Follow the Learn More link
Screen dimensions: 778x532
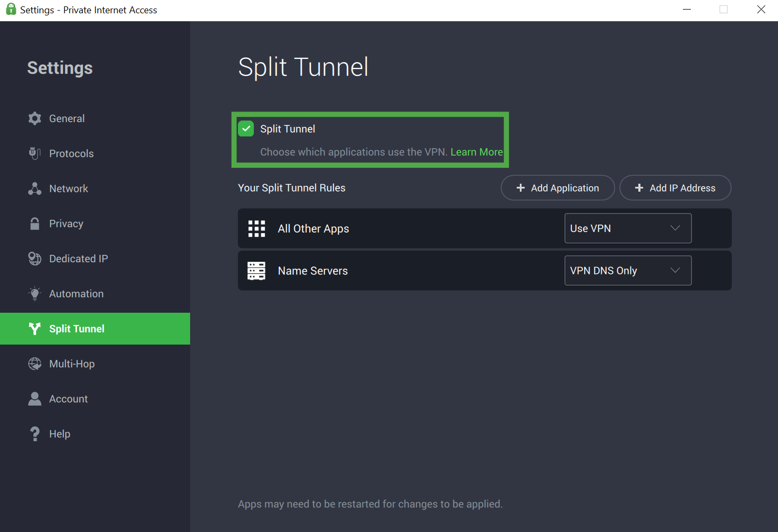pos(477,152)
